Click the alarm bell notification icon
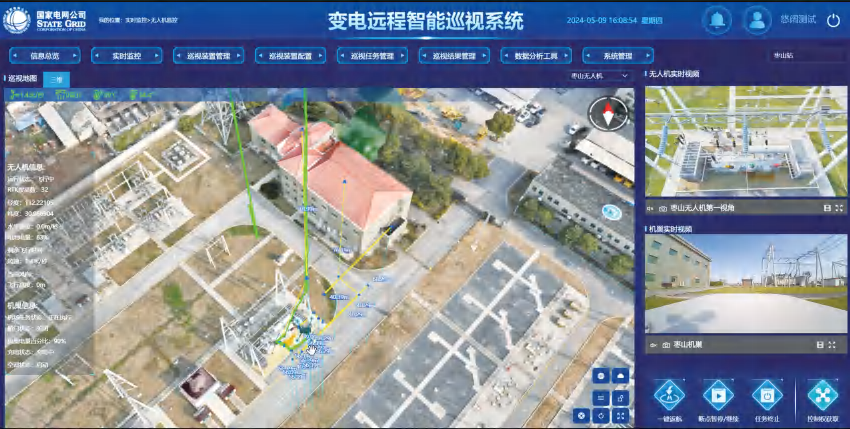The height and width of the screenshot is (429, 850). pyautogui.click(x=715, y=20)
